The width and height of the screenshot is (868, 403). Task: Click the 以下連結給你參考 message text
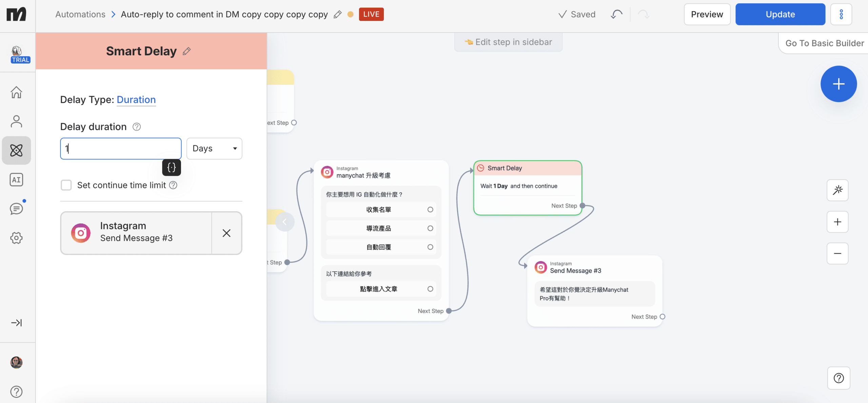(349, 274)
